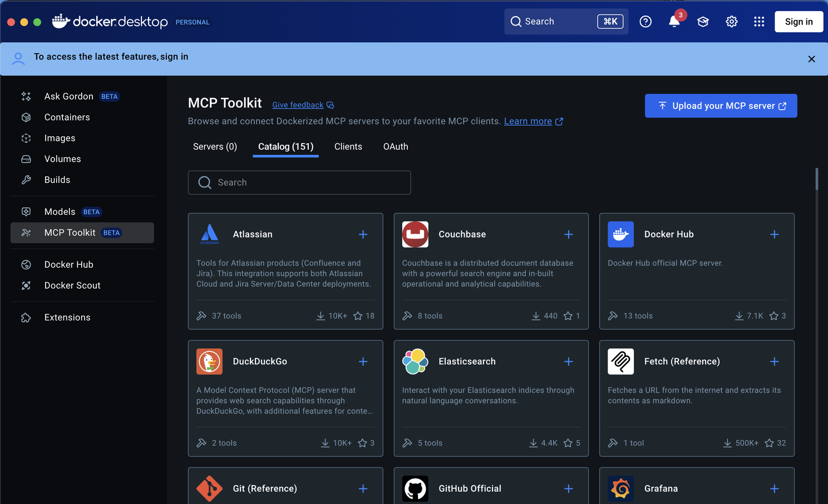Add the Grafana server with plus icon
The height and width of the screenshot is (504, 828).
coord(774,489)
